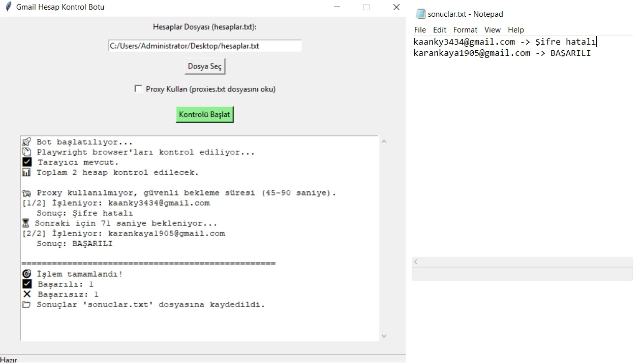Click the feather app icon in title bar
The image size is (641, 364).
tap(8, 7)
